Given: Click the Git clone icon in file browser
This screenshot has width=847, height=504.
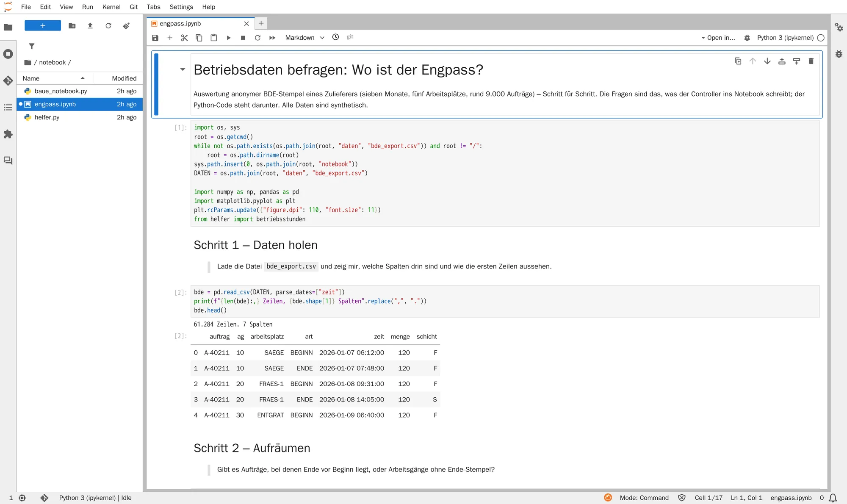Looking at the screenshot, I should pos(126,26).
